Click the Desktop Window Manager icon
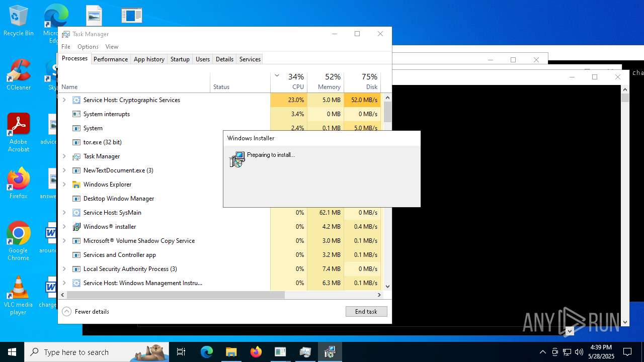 (x=76, y=199)
